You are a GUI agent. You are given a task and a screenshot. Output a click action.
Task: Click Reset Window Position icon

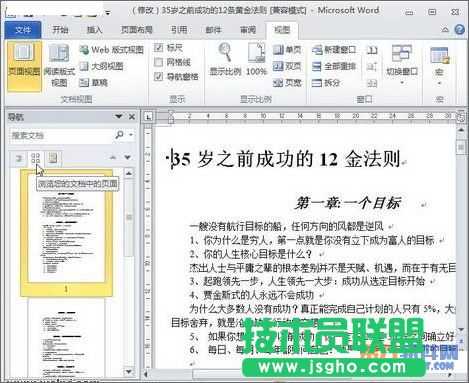click(x=372, y=82)
